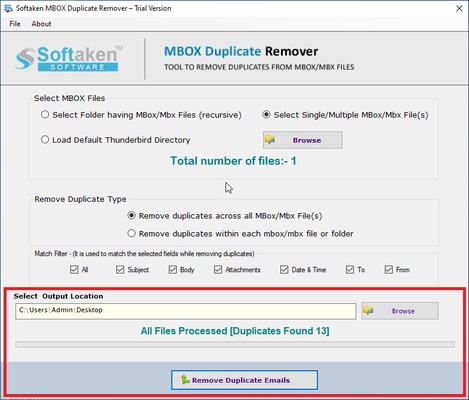Click 'All Files Processed [Duplicates Found 13]' status
This screenshot has height=400, width=469.
point(235,331)
